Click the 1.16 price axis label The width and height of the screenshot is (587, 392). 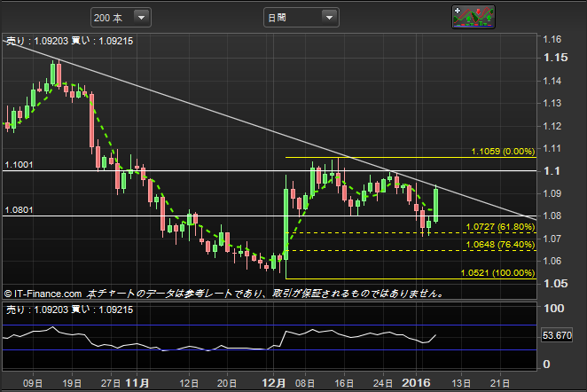tap(552, 39)
